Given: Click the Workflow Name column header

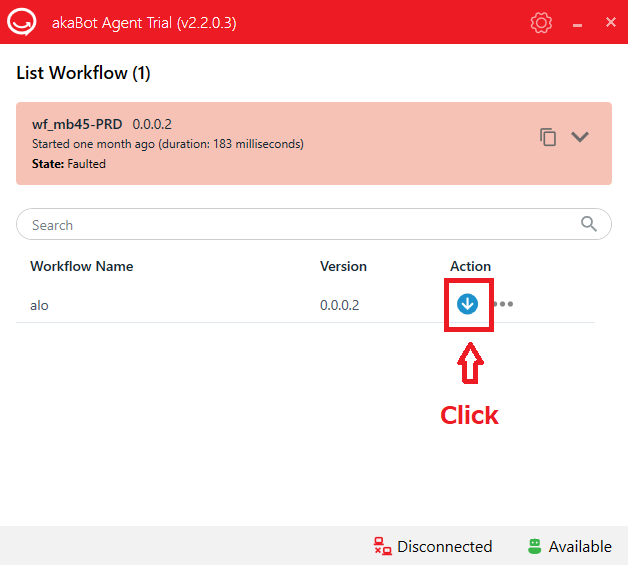Looking at the screenshot, I should tap(82, 266).
